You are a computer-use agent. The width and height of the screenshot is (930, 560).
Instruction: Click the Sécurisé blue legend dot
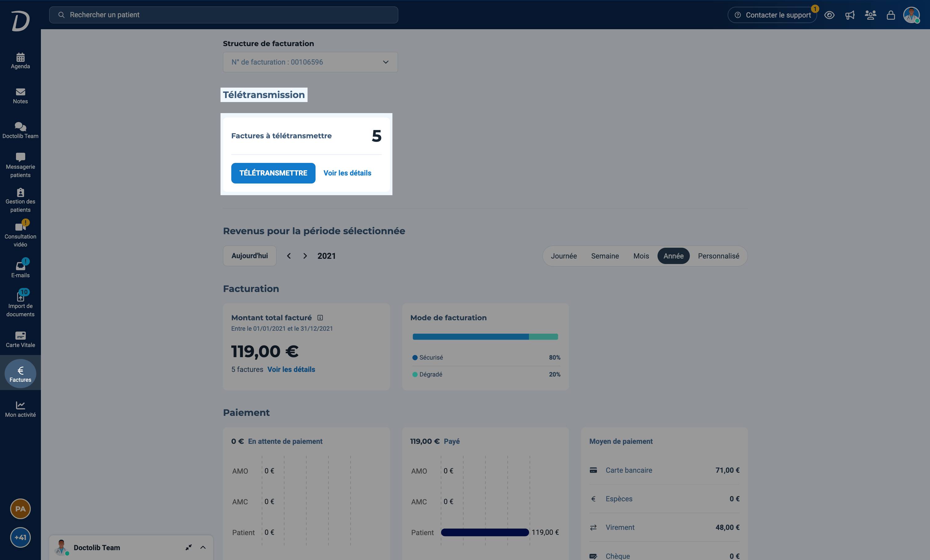(x=415, y=357)
